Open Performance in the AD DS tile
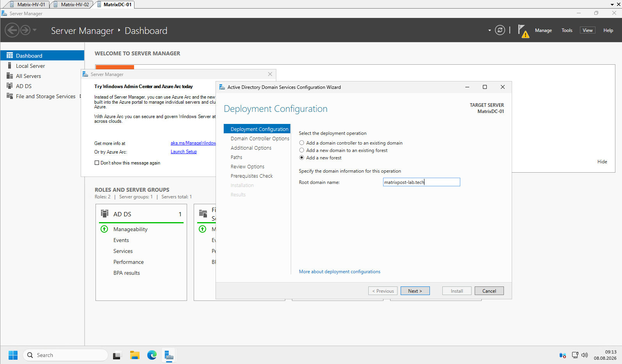The height and width of the screenshot is (364, 622). click(x=129, y=262)
